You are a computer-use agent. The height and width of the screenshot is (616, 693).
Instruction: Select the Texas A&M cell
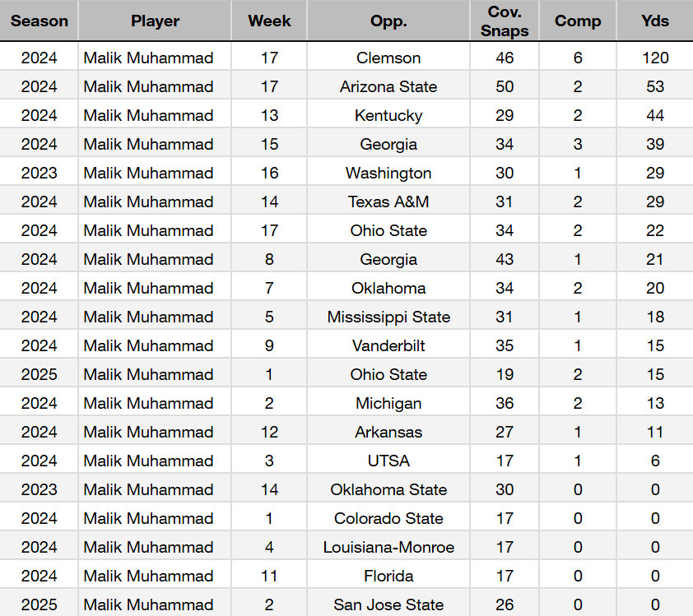[388, 201]
